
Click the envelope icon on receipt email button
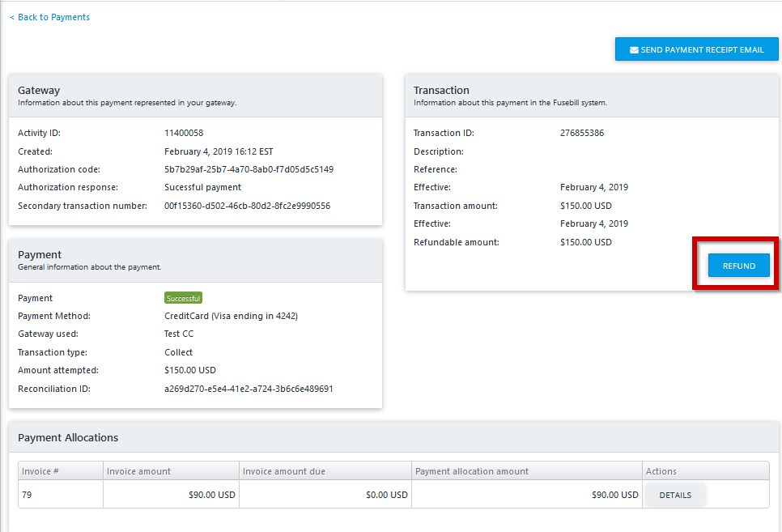coord(634,50)
